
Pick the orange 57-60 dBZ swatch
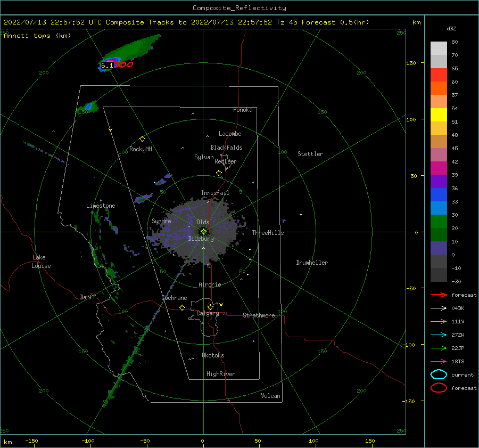(x=439, y=88)
